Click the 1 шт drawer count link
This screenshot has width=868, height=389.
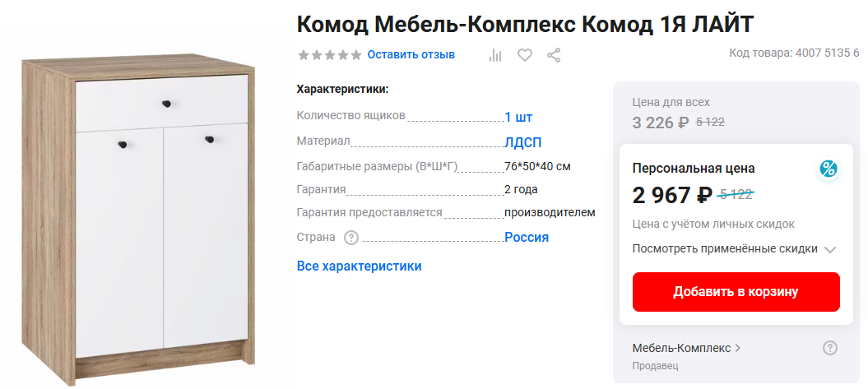pyautogui.click(x=518, y=117)
